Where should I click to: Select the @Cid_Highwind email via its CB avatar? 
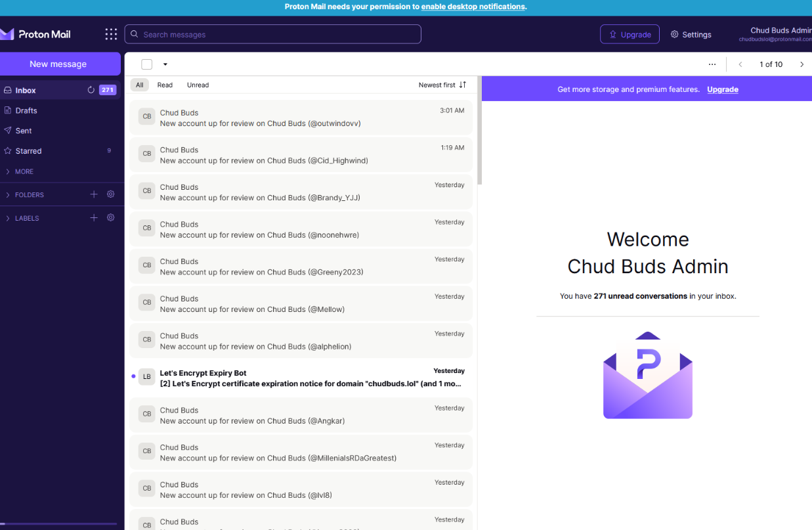point(147,154)
